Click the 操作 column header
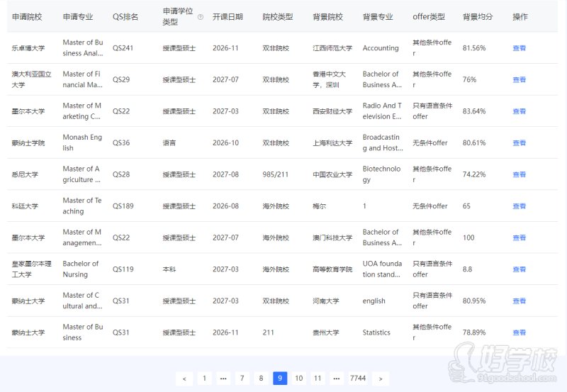Image resolution: width=567 pixels, height=392 pixels. point(520,17)
